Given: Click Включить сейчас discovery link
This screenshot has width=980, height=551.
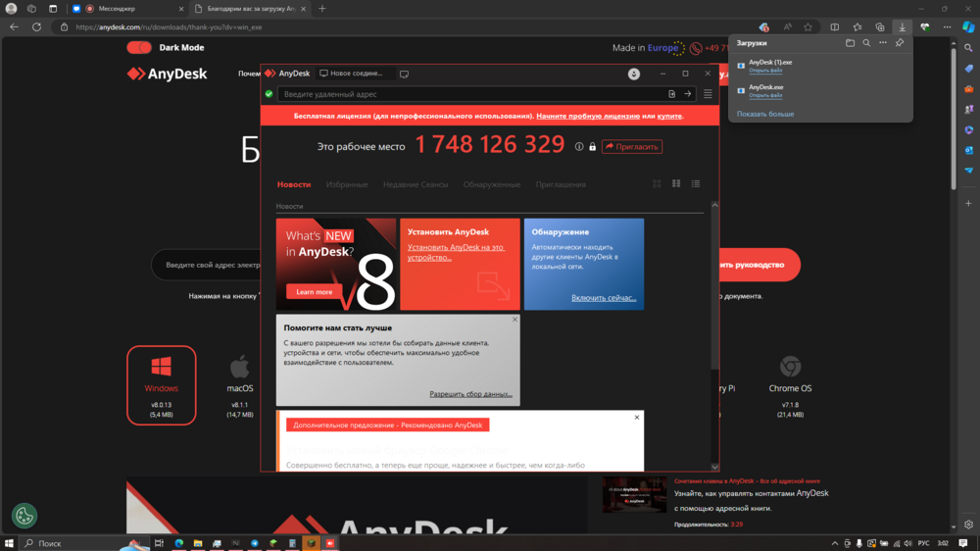Looking at the screenshot, I should (x=603, y=298).
